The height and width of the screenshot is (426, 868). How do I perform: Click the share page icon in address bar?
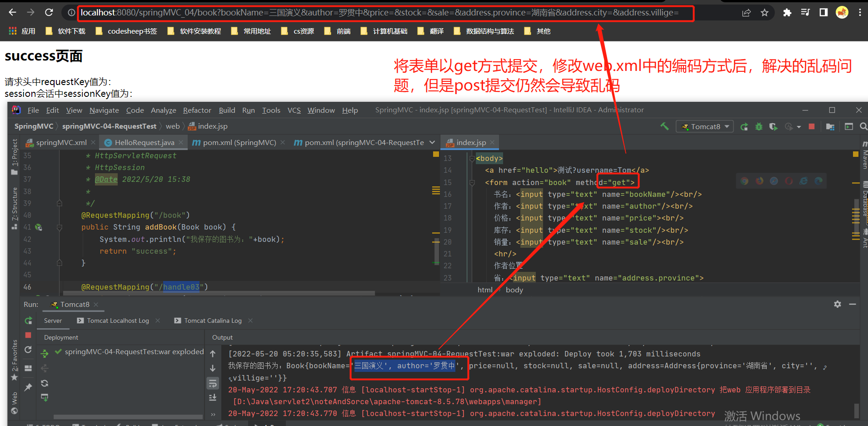click(x=746, y=13)
